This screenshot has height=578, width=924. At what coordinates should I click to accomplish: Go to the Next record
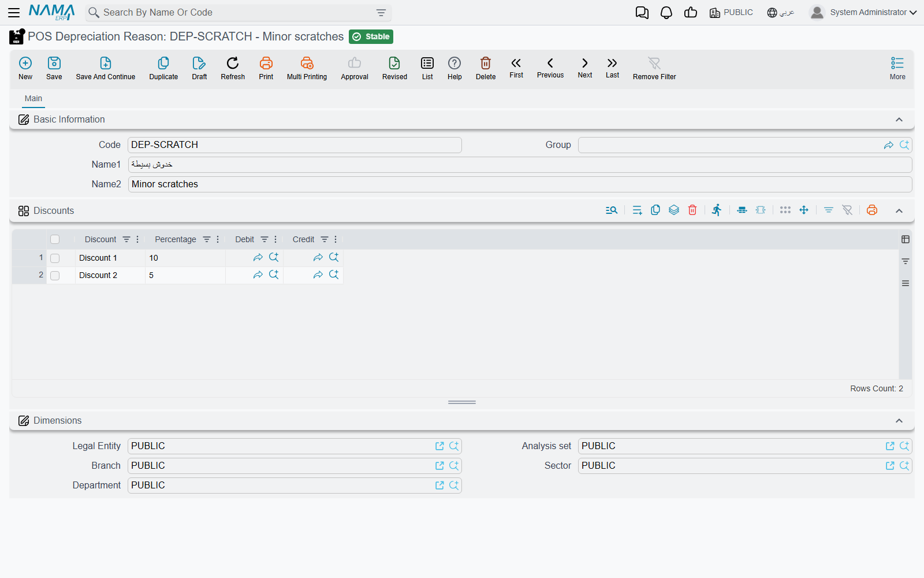(x=585, y=67)
